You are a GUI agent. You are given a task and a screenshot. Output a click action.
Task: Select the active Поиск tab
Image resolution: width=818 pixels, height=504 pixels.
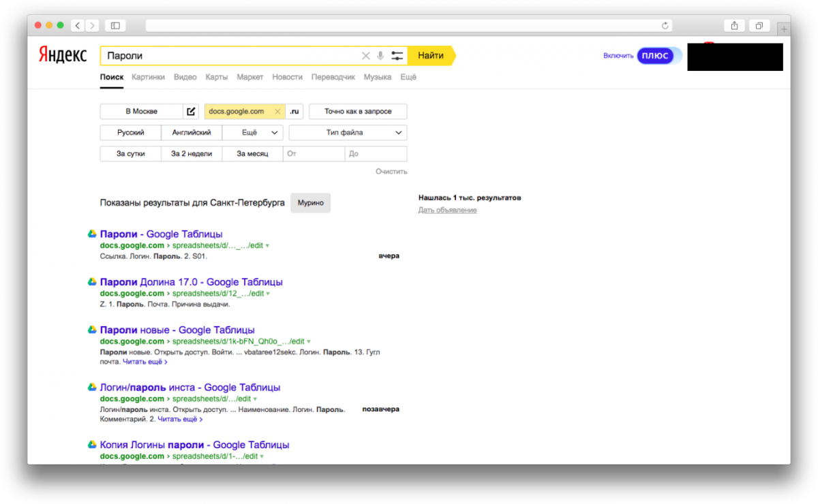click(x=112, y=77)
